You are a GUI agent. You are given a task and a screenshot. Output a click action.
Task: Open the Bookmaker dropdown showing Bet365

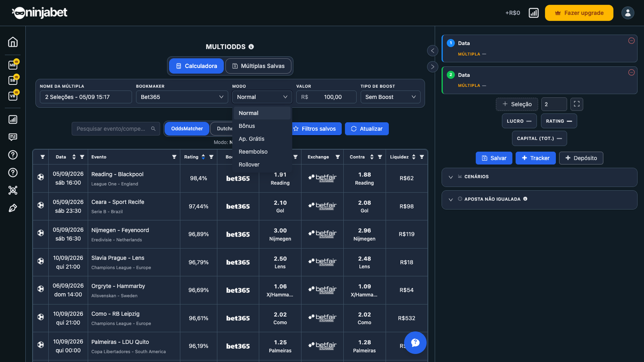(182, 97)
